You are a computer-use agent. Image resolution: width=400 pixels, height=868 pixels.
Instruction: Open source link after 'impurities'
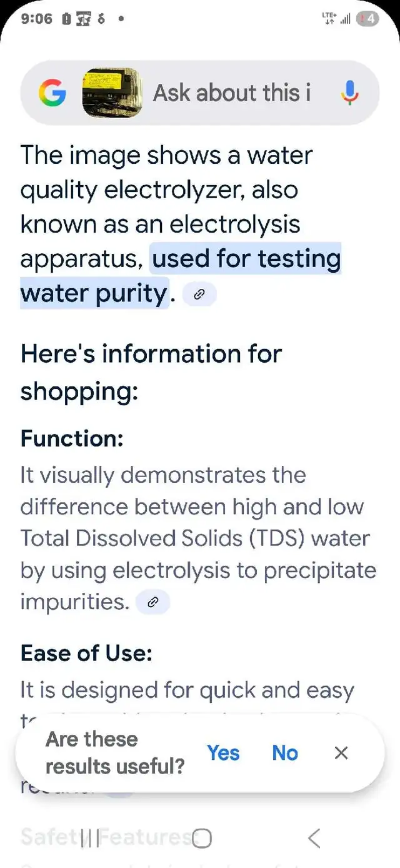point(152,603)
